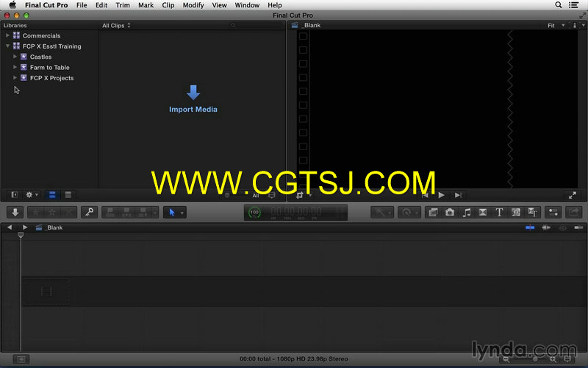
Task: Open the Apple menu
Action: tap(12, 5)
